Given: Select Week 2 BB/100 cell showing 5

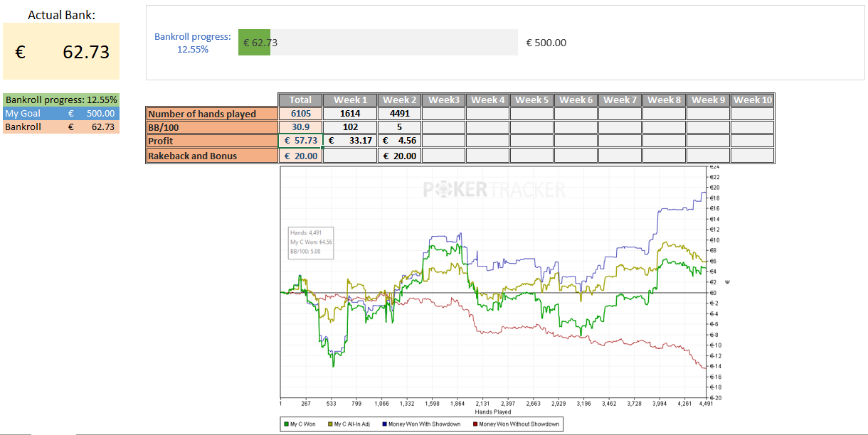Looking at the screenshot, I should tap(400, 127).
